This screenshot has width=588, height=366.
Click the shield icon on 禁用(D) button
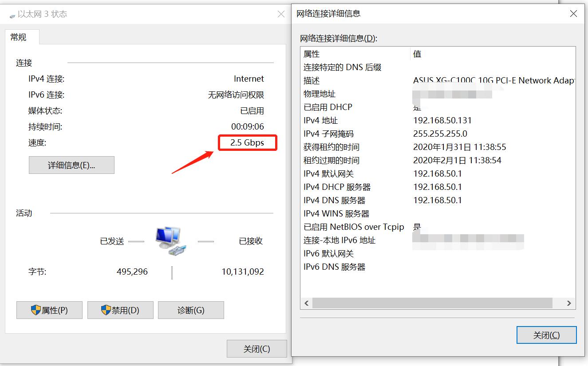click(x=107, y=310)
